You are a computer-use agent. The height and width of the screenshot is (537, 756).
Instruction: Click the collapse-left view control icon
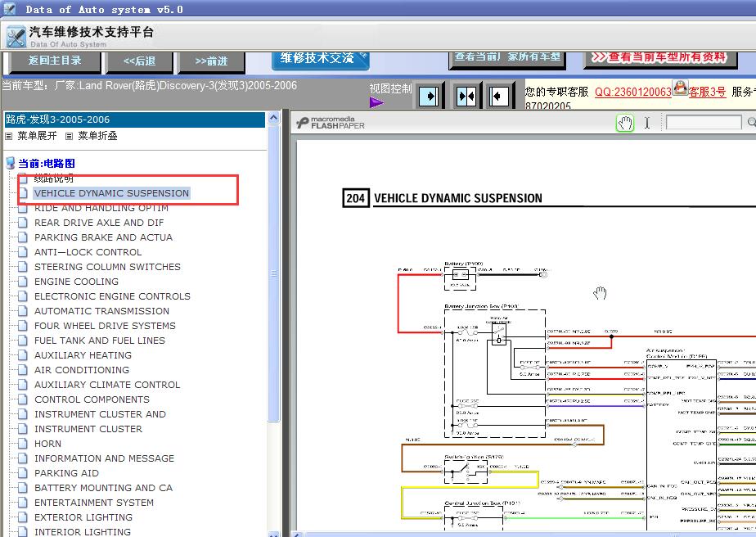click(x=498, y=97)
